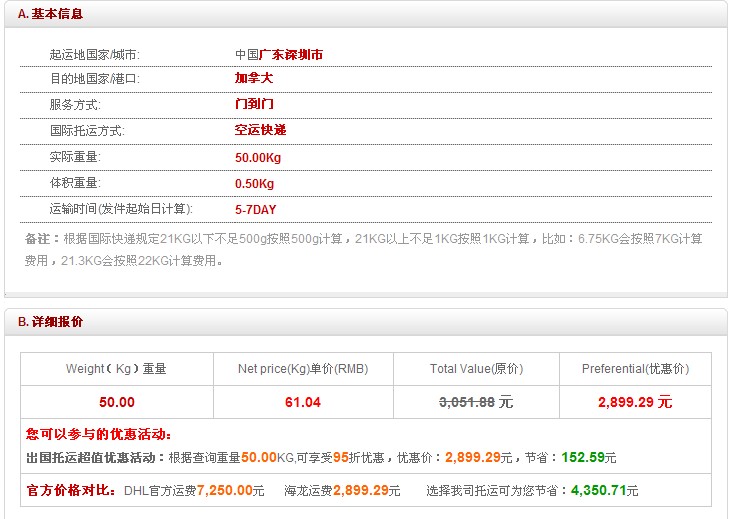Image resolution: width=729 pixels, height=519 pixels.
Task: Click the struck-through original price 3,051.88 元
Action: 476,402
